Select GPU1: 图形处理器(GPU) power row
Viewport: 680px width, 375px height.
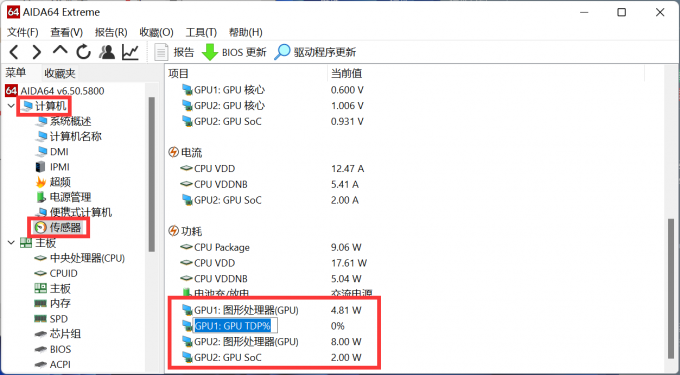tap(271, 310)
